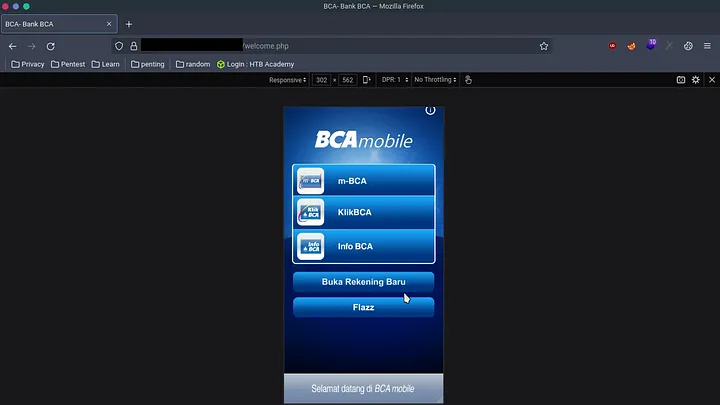This screenshot has width=720, height=405.
Task: Open Login : HTB Academy bookmark
Action: pyautogui.click(x=255, y=64)
